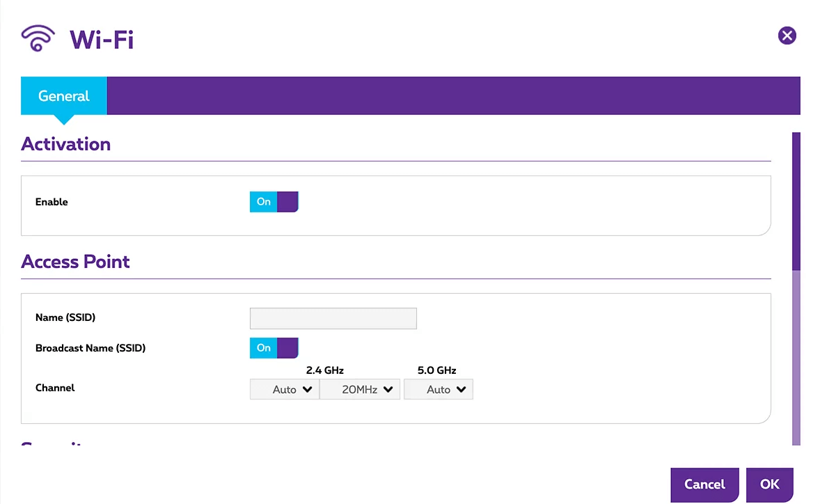Viewport: 820px width, 504px height.
Task: Click the Access Point section heading
Action: coord(76,262)
